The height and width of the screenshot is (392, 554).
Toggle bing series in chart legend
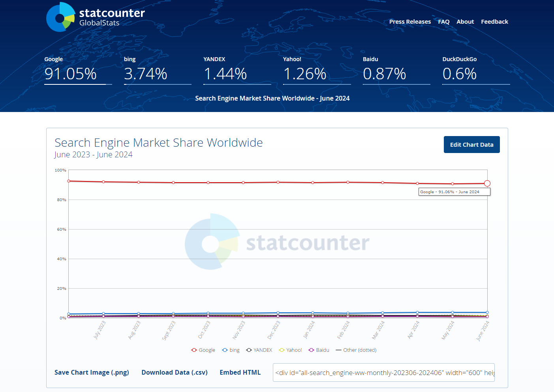(231, 350)
